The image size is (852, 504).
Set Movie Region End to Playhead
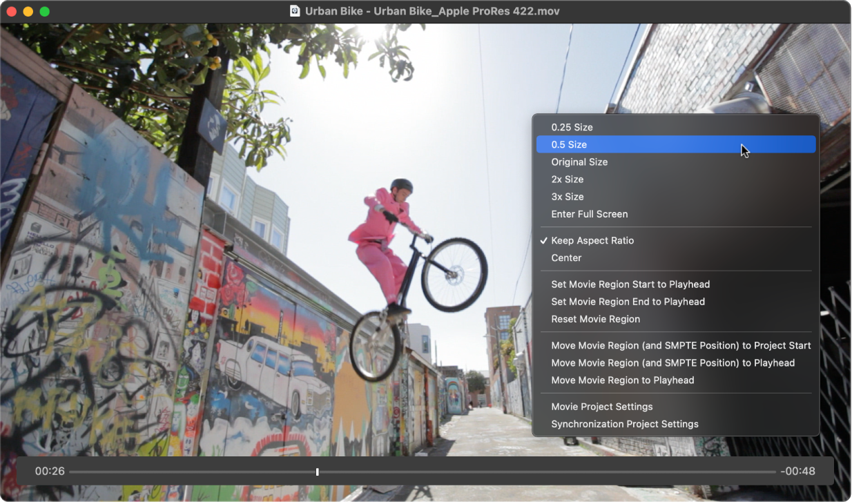(628, 302)
